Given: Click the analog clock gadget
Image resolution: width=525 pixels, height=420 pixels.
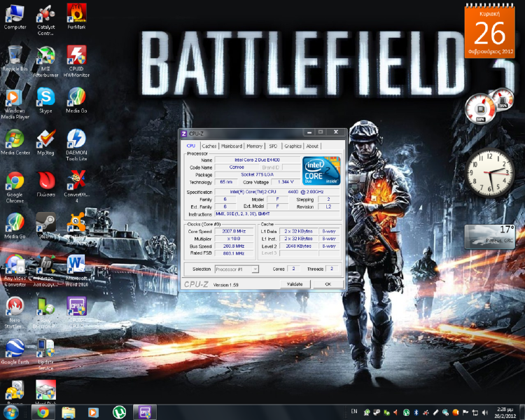Looking at the screenshot, I should pyautogui.click(x=489, y=172).
